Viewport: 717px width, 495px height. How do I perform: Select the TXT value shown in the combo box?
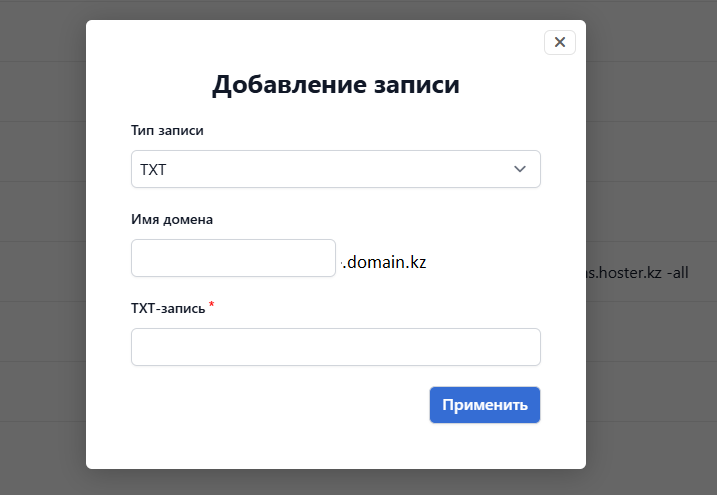pyautogui.click(x=154, y=170)
